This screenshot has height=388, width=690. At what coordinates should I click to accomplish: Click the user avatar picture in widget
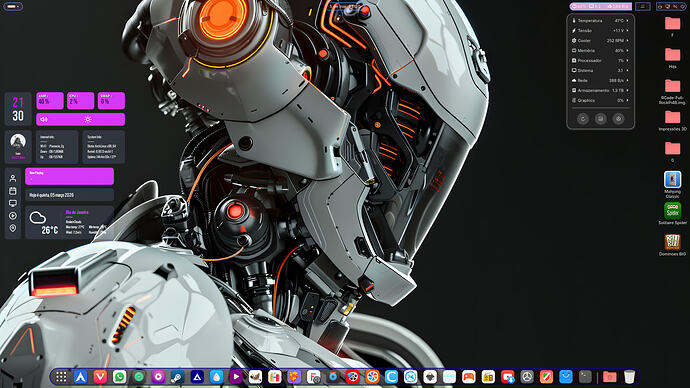tap(18, 141)
